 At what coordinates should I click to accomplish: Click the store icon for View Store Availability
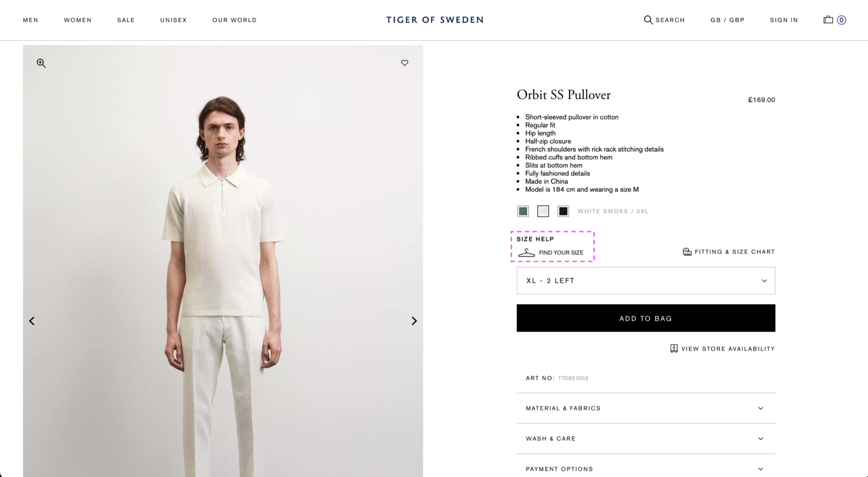(673, 349)
